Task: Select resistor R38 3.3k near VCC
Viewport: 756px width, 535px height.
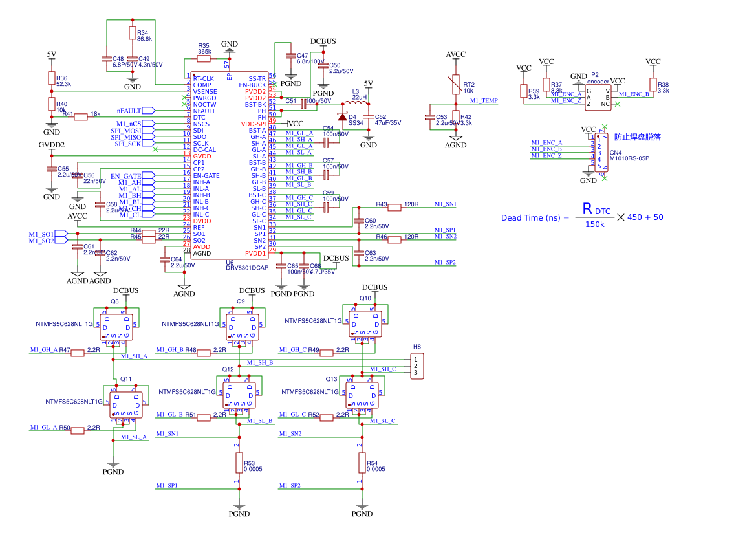Action: click(x=653, y=85)
